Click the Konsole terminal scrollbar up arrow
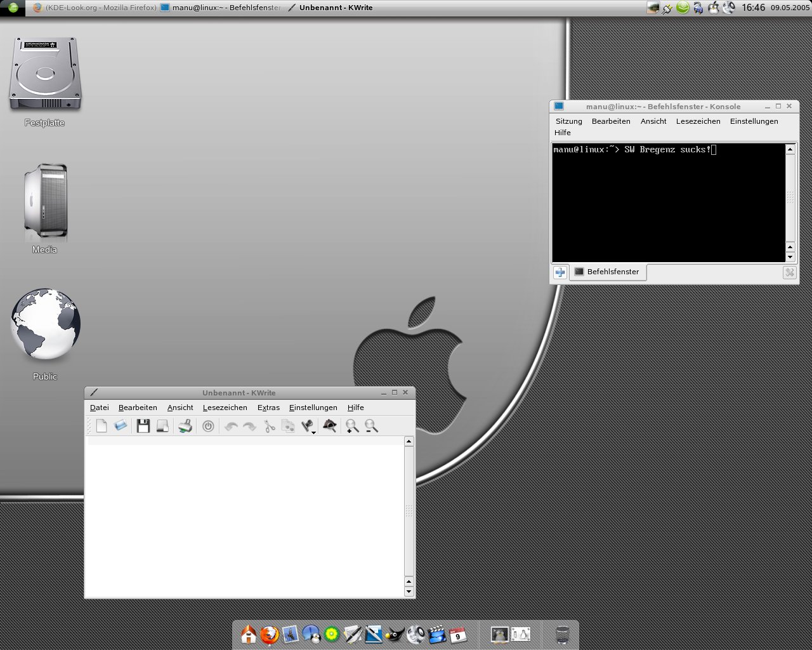The height and width of the screenshot is (650, 812). (790, 149)
